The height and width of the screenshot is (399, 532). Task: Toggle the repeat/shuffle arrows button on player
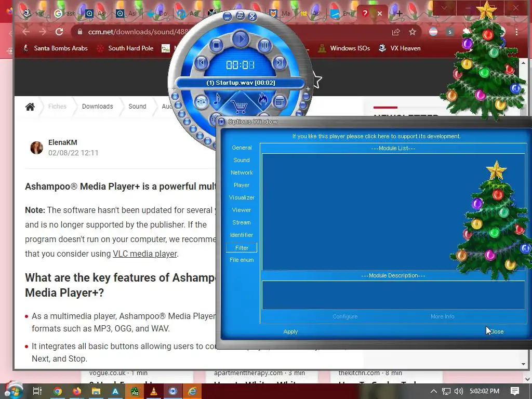201,102
